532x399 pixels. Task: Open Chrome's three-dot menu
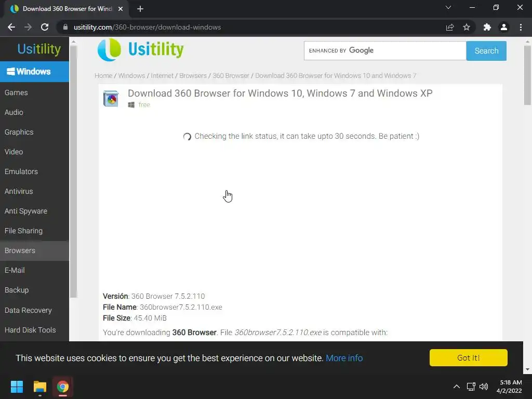tap(521, 27)
